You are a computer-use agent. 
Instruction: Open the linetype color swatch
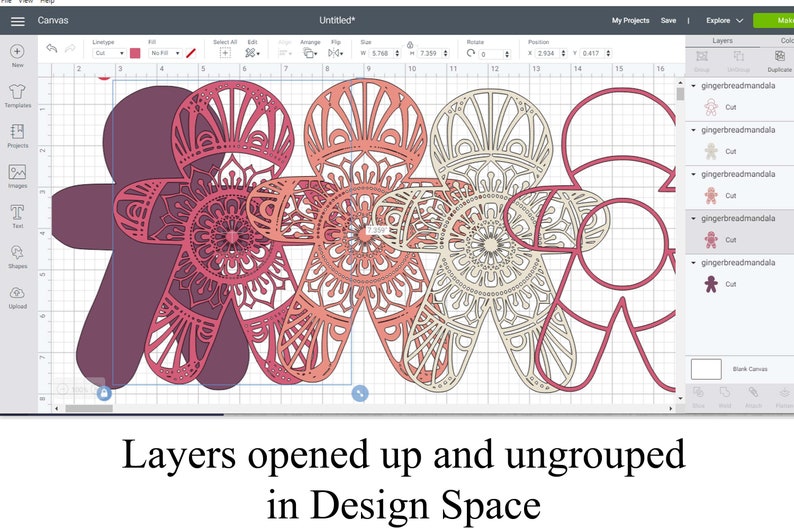pyautogui.click(x=135, y=53)
